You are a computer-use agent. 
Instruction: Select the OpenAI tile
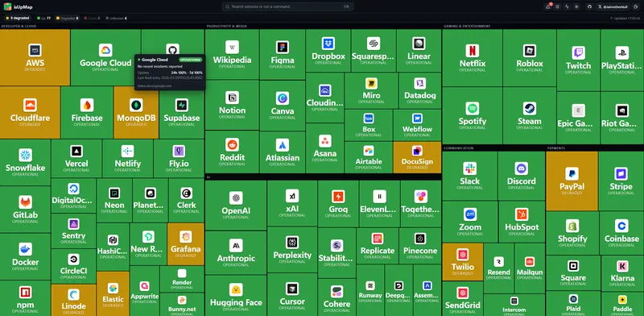[236, 206]
